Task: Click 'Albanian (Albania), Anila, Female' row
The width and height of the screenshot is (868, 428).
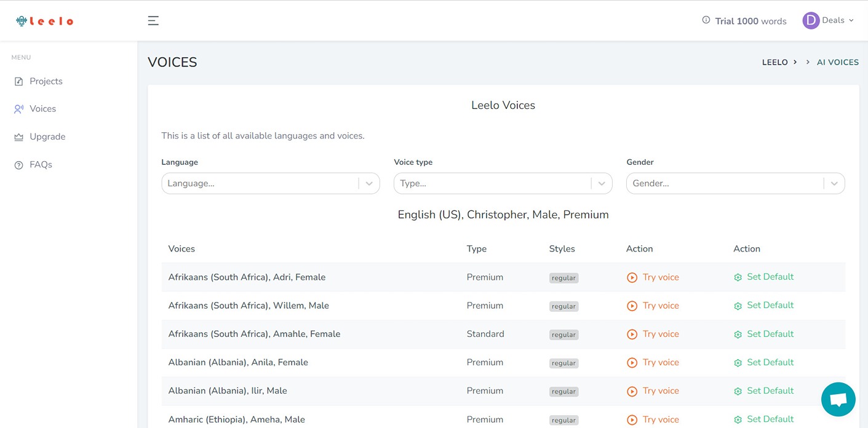Action: coord(503,362)
